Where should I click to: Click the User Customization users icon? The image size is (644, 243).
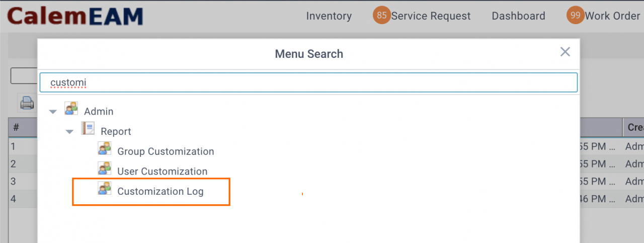(x=104, y=169)
